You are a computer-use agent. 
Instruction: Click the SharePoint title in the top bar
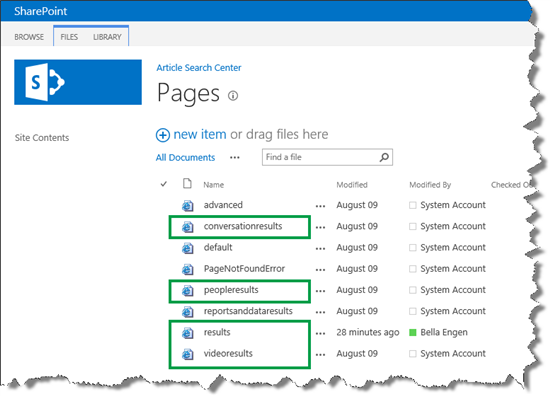[41, 11]
